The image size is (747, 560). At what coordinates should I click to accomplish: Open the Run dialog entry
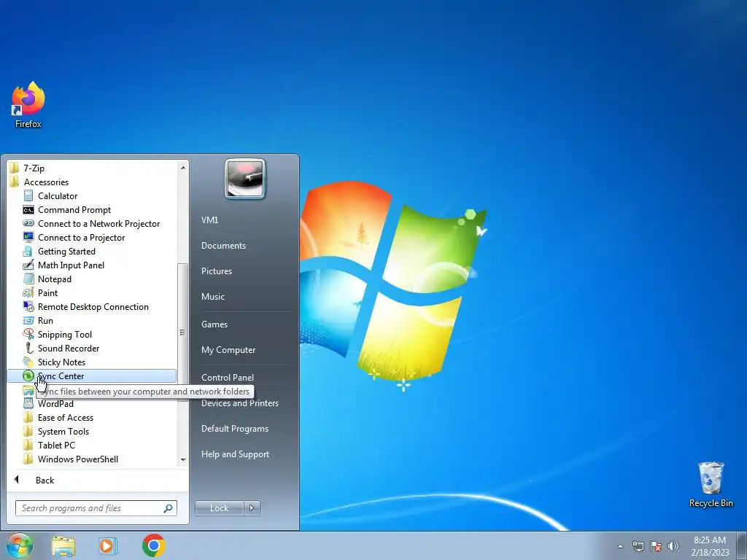44,320
